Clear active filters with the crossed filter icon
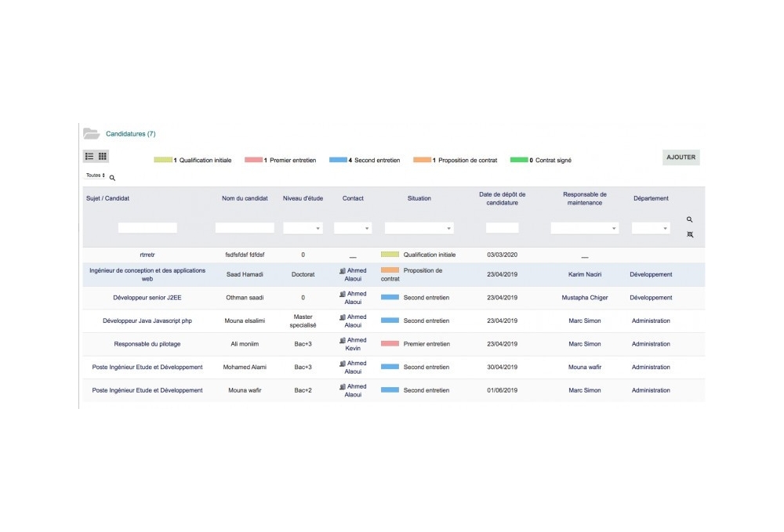 point(689,234)
